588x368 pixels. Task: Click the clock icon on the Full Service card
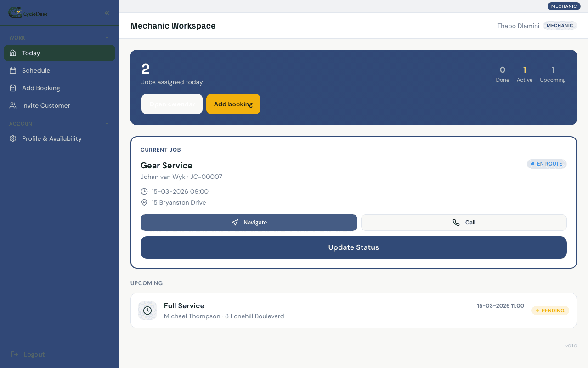[147, 310]
